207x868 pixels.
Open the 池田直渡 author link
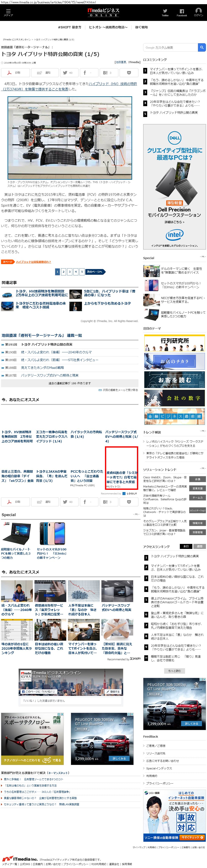(121, 62)
